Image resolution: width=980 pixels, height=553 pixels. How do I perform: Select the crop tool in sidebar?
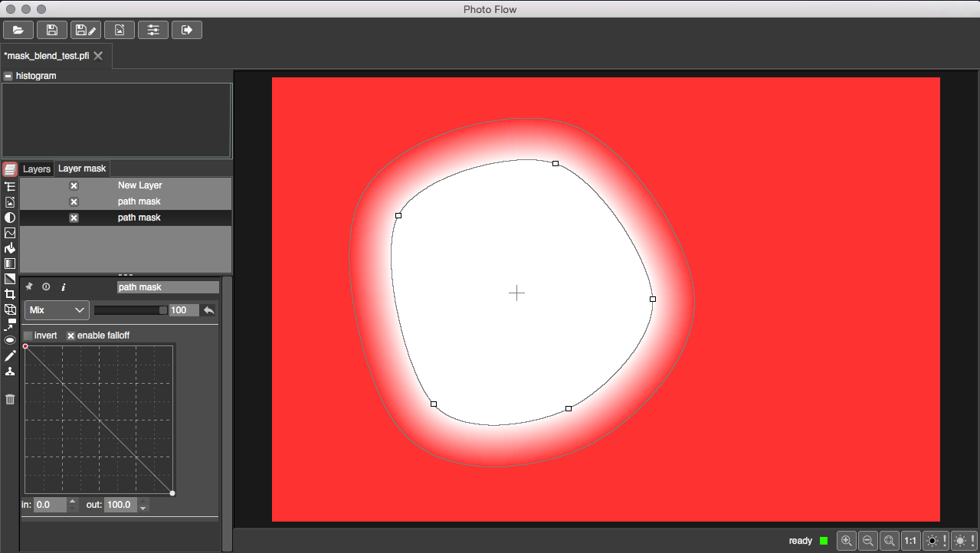10,294
